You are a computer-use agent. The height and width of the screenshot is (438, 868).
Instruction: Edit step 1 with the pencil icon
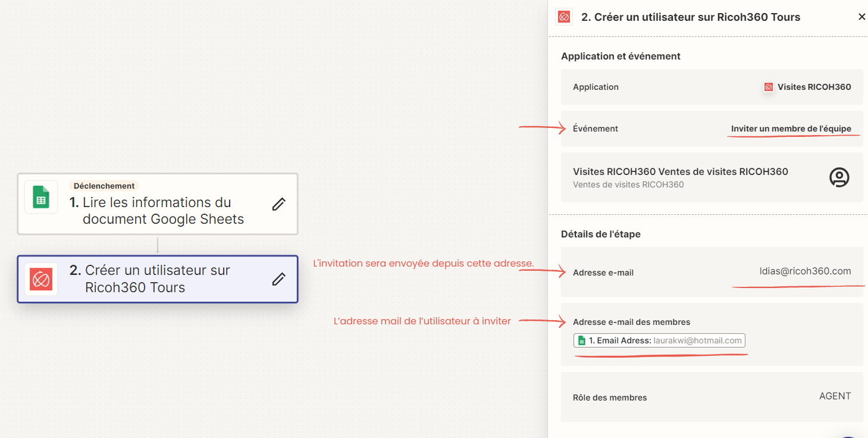tap(278, 204)
